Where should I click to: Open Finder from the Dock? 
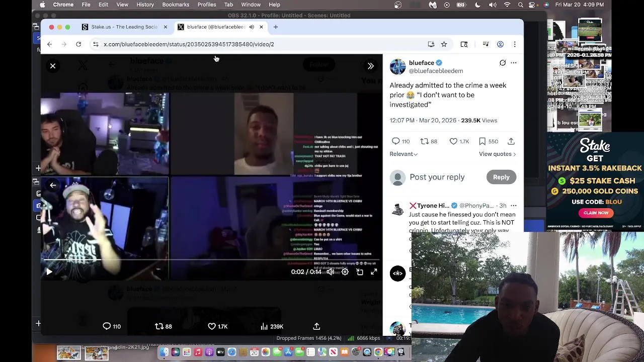click(165, 352)
